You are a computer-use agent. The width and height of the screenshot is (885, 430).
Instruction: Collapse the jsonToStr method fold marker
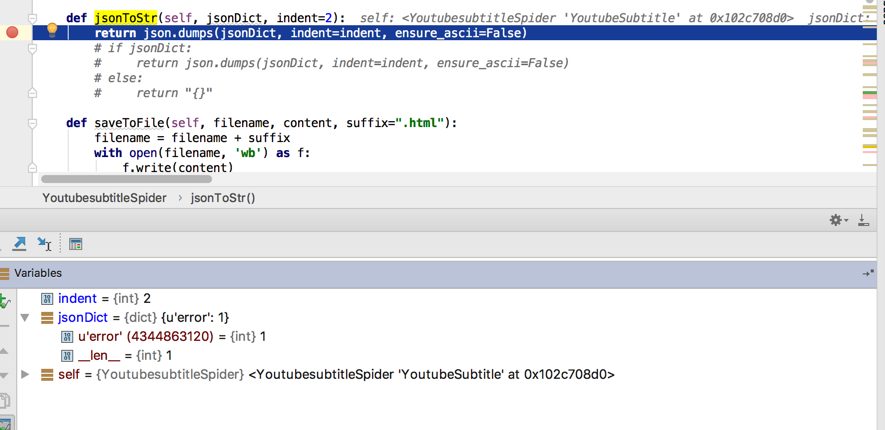[x=33, y=18]
